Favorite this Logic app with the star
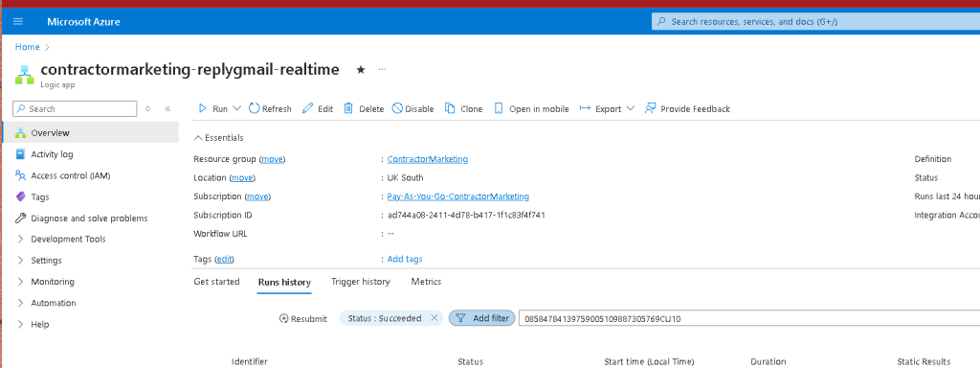Screen dimensions: 980x368 [361, 69]
